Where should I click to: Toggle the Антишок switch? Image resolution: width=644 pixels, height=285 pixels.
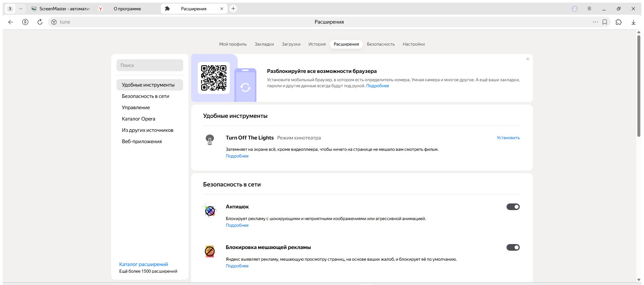[513, 207]
